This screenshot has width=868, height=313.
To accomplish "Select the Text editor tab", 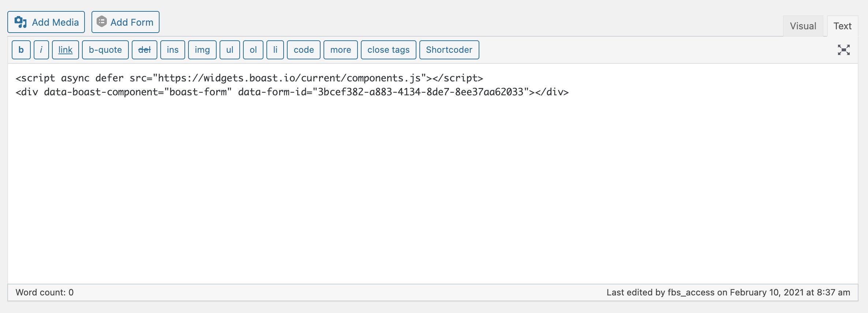I will [842, 26].
